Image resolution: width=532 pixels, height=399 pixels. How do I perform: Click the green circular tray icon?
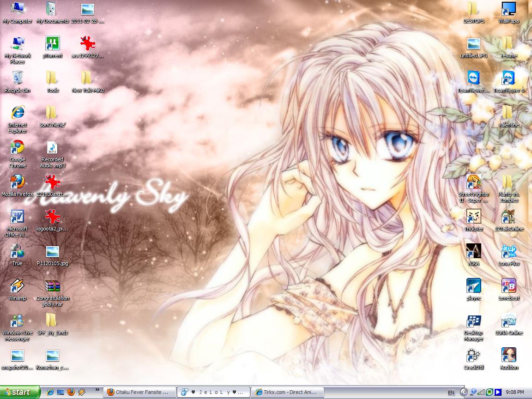(x=489, y=392)
